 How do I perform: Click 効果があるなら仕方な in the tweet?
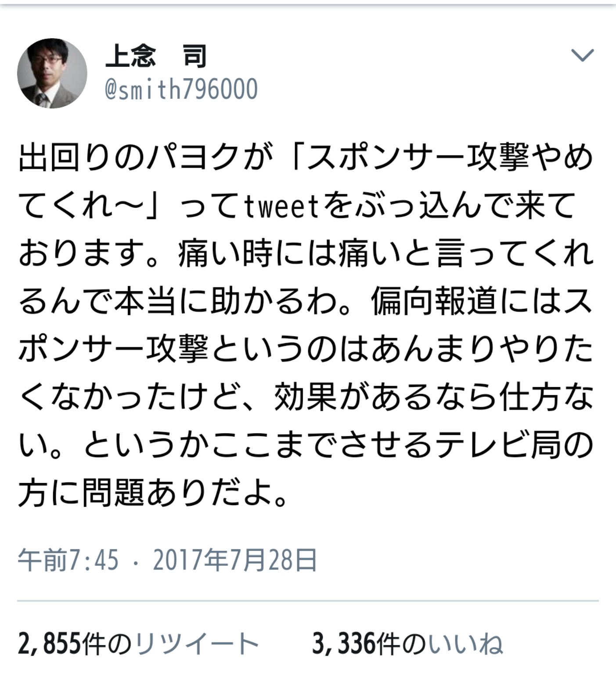(x=434, y=398)
